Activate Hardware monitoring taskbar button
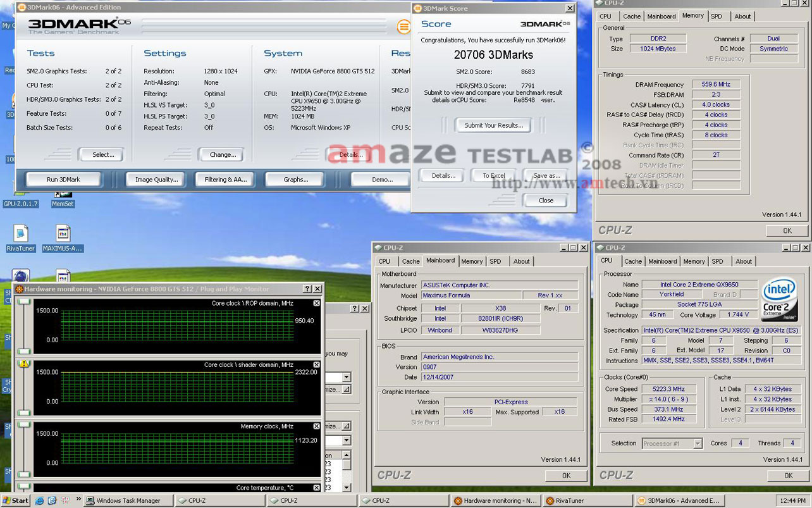The height and width of the screenshot is (508, 812). click(x=496, y=500)
